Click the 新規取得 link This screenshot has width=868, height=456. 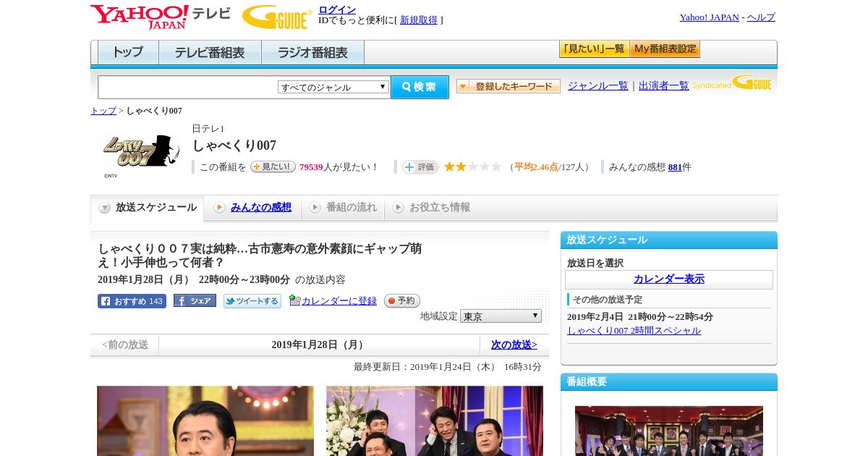(x=419, y=20)
